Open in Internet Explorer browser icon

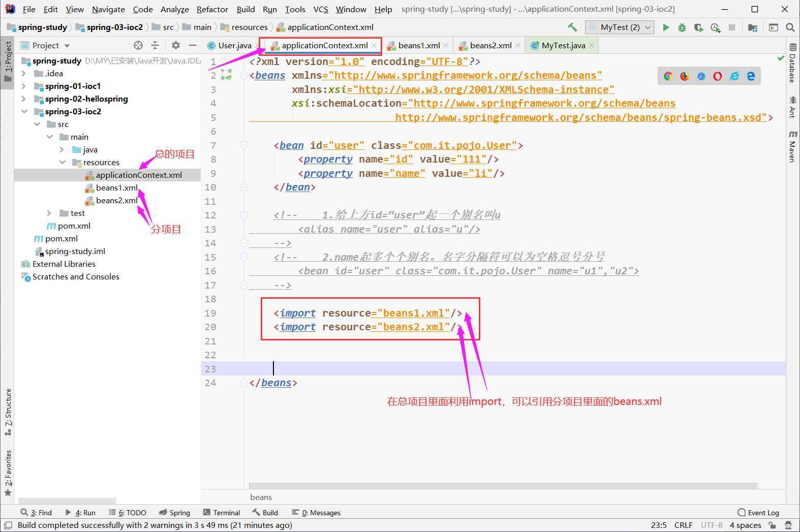pos(734,76)
